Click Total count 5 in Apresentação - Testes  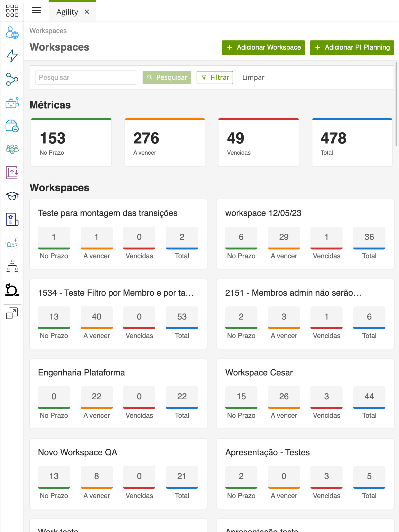point(369,477)
